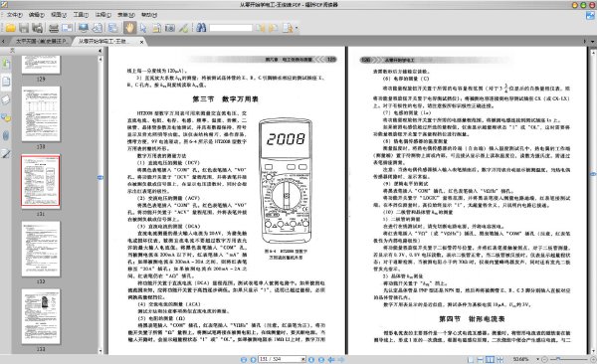The height and width of the screenshot is (364, 597).
Task: Select page 132 thumbnail
Action: coord(41,249)
